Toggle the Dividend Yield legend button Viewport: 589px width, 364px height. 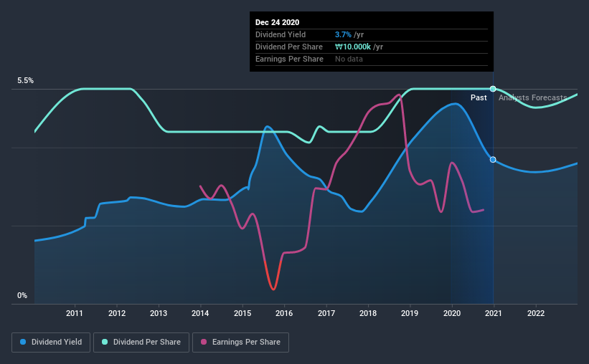(51, 343)
